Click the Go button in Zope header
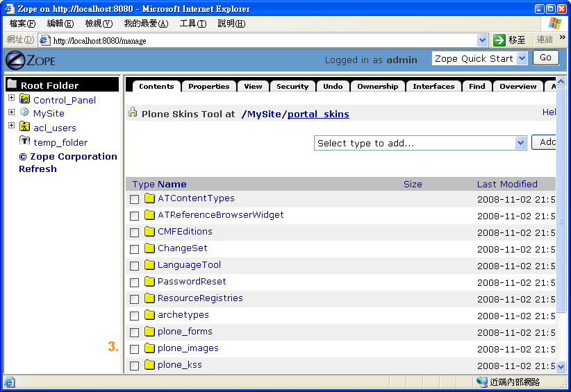Image resolution: width=571 pixels, height=392 pixels. [545, 58]
